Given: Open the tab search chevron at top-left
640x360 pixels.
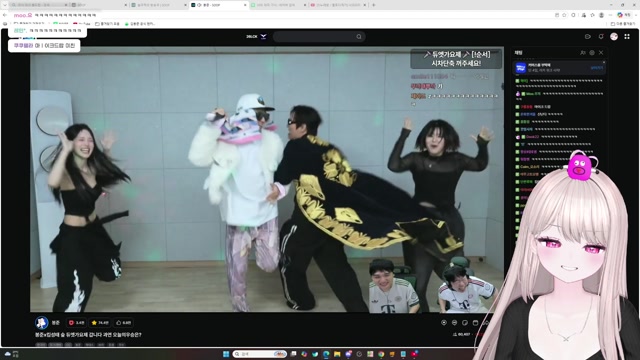Looking at the screenshot, I should pyautogui.click(x=4, y=5).
